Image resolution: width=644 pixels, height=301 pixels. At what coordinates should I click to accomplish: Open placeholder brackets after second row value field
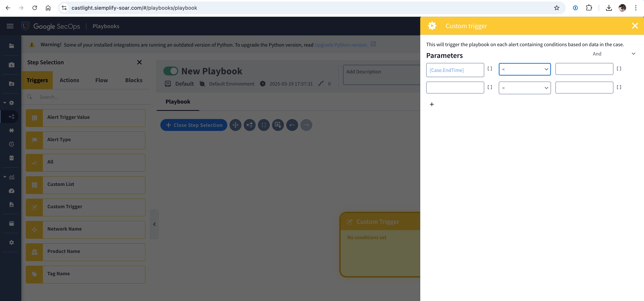tap(619, 87)
